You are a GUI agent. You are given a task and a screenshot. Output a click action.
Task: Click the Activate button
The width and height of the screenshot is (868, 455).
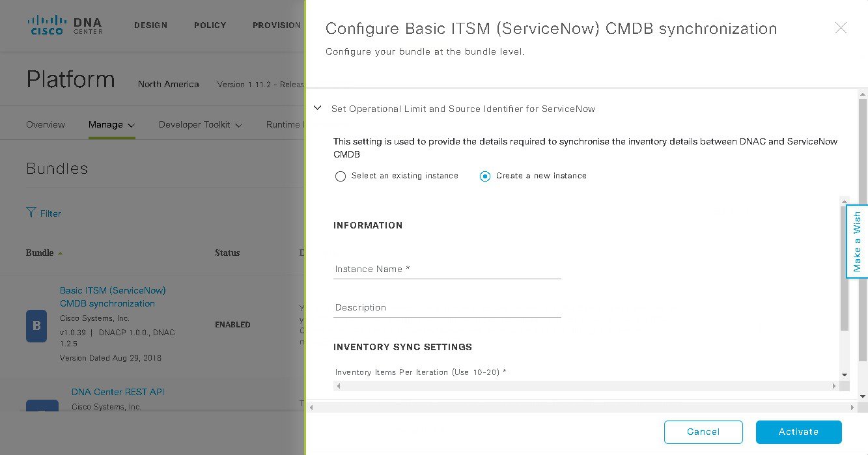click(798, 432)
